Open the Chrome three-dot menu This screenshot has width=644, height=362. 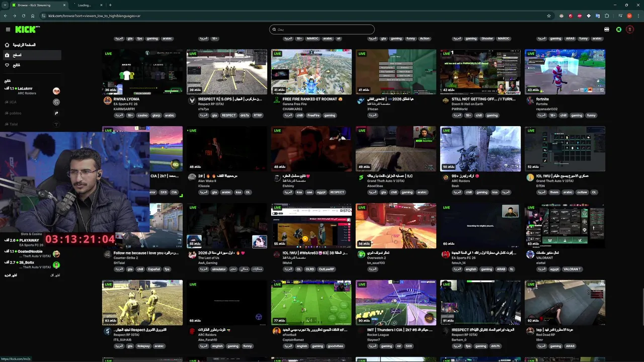[638, 16]
